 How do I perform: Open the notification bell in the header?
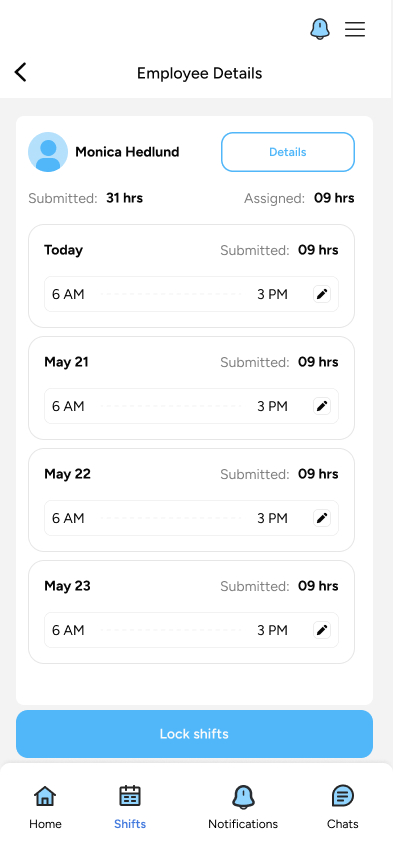[x=320, y=29]
